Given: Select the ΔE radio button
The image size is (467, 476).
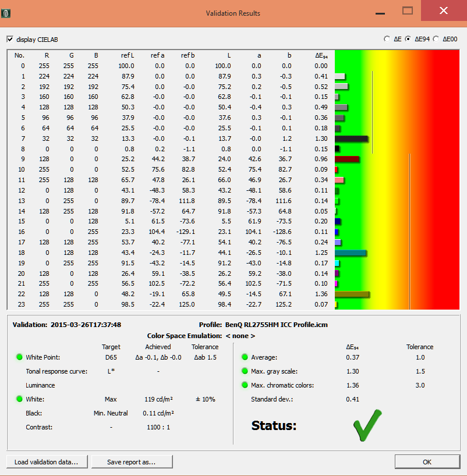Looking at the screenshot, I should 387,39.
